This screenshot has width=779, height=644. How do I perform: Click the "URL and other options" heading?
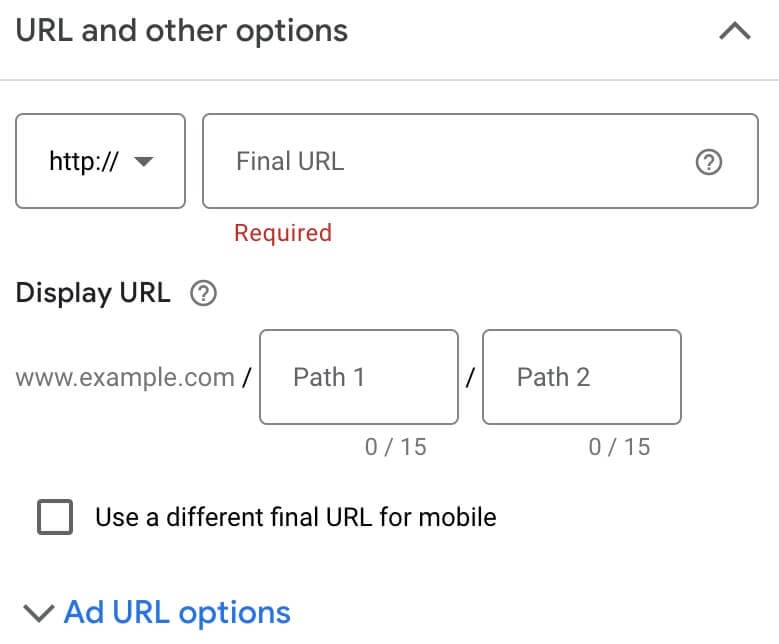coord(182,31)
